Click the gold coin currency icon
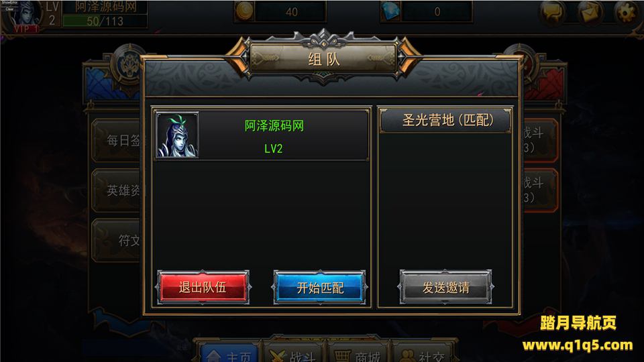The image size is (644, 362). 245,11
